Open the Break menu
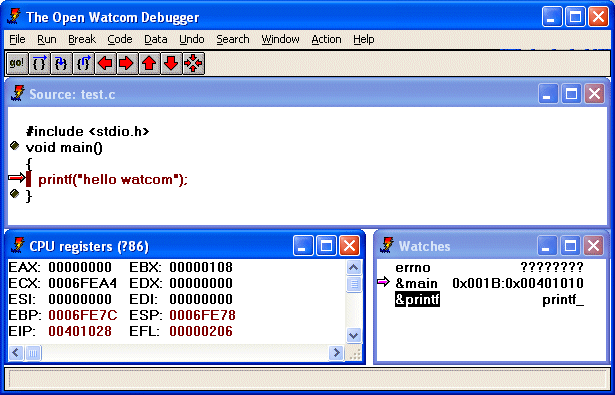The width and height of the screenshot is (615, 395). (82, 39)
